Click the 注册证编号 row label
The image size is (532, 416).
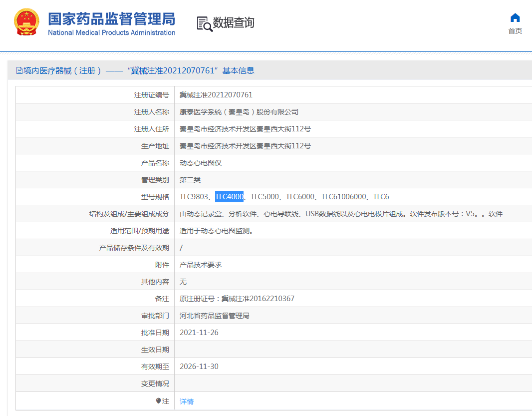[x=151, y=95]
